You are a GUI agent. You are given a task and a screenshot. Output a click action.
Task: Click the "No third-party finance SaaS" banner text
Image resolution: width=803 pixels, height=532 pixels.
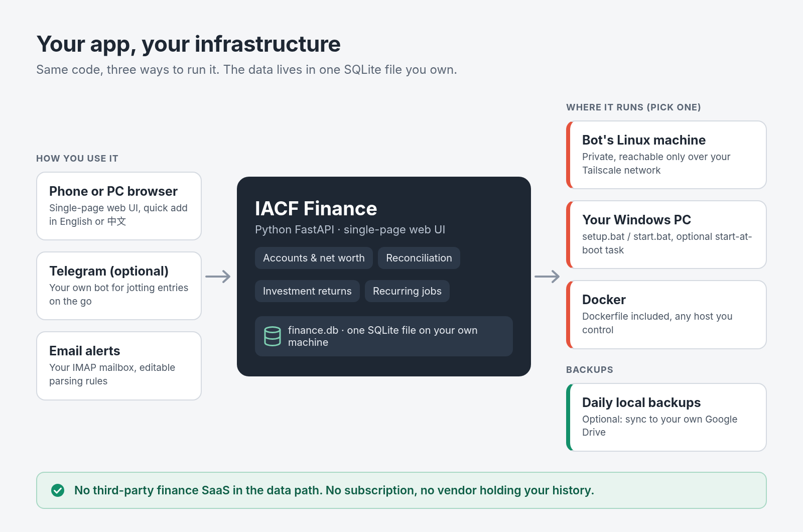(334, 490)
